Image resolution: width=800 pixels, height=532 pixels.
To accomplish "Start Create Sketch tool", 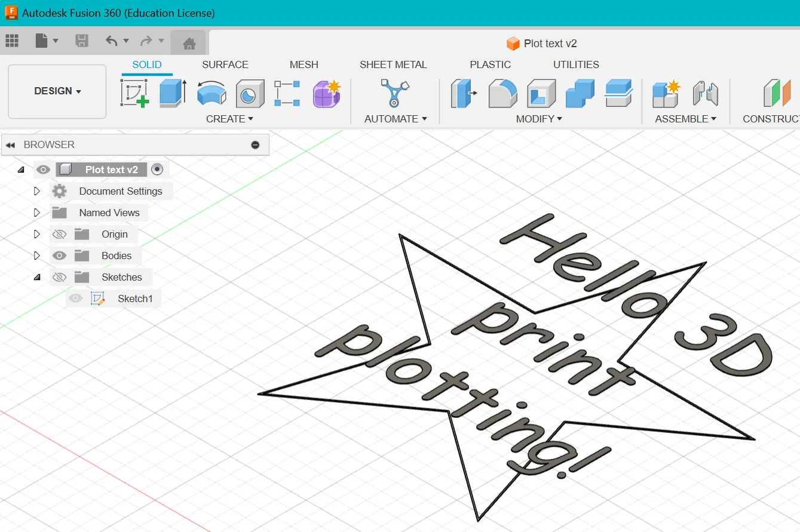I will (x=135, y=93).
